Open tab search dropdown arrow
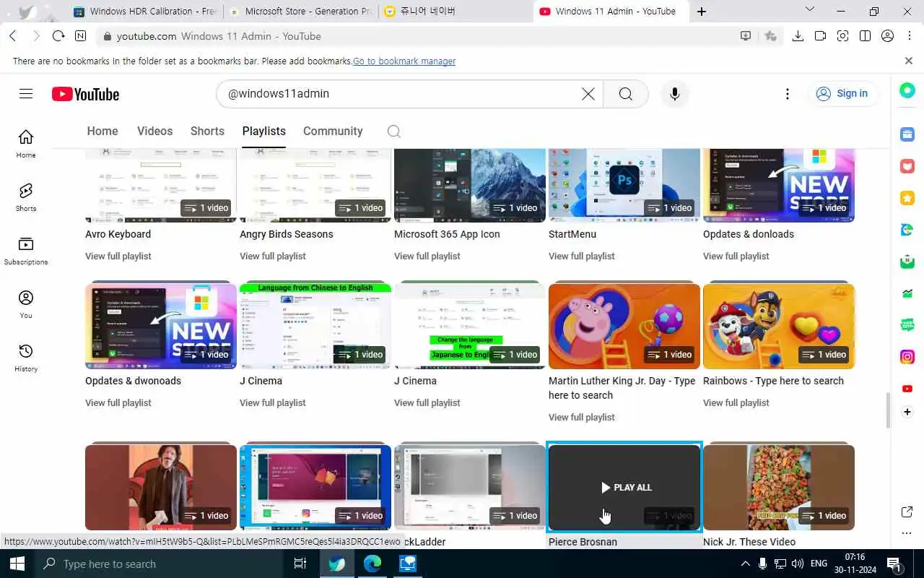The image size is (924, 578). coord(809,10)
